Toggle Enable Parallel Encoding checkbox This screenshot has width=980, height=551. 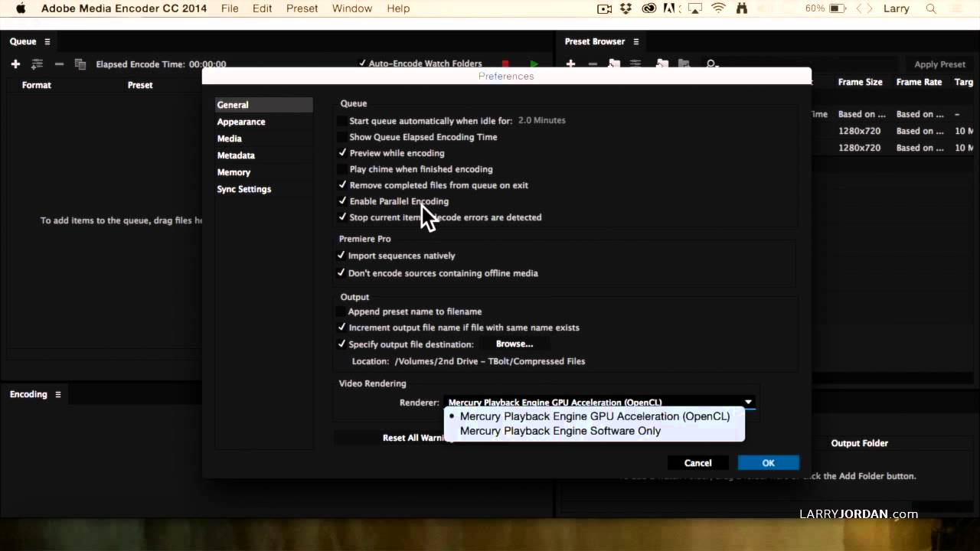341,201
